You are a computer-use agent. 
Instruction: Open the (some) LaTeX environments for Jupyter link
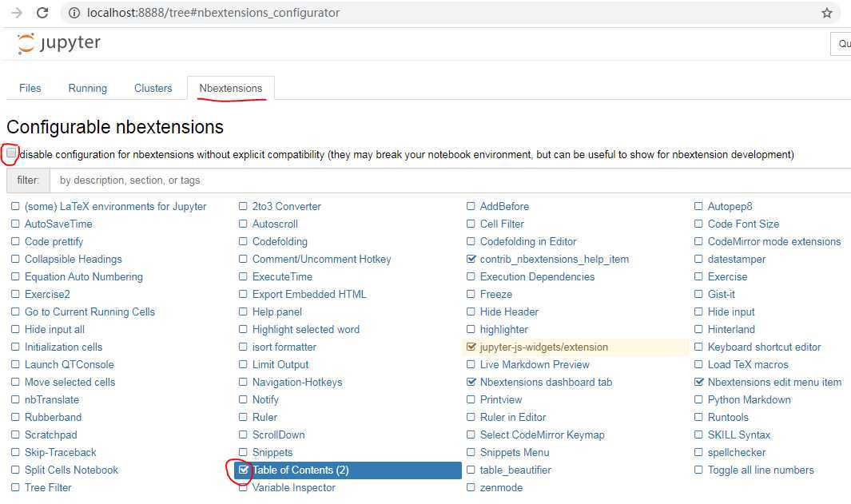pos(116,206)
